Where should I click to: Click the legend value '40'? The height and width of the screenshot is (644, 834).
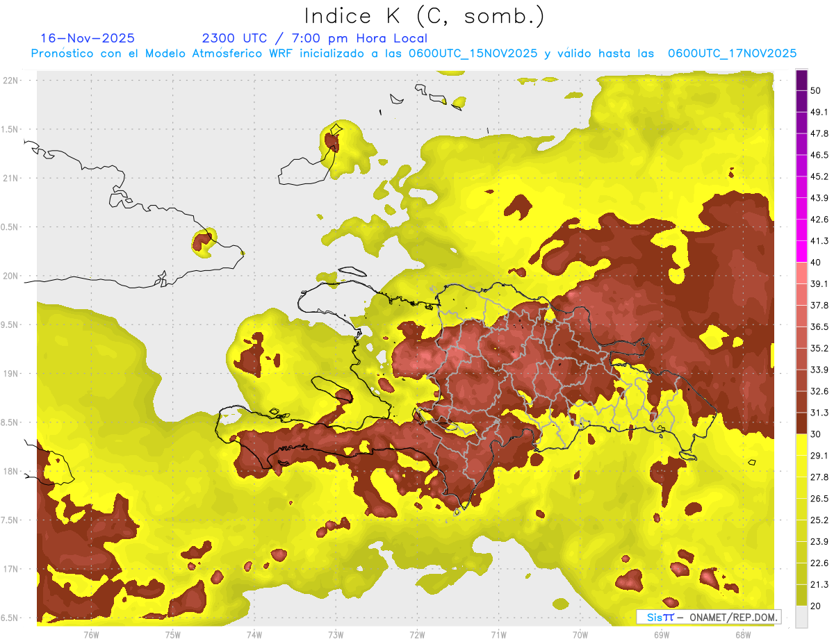[x=816, y=263]
